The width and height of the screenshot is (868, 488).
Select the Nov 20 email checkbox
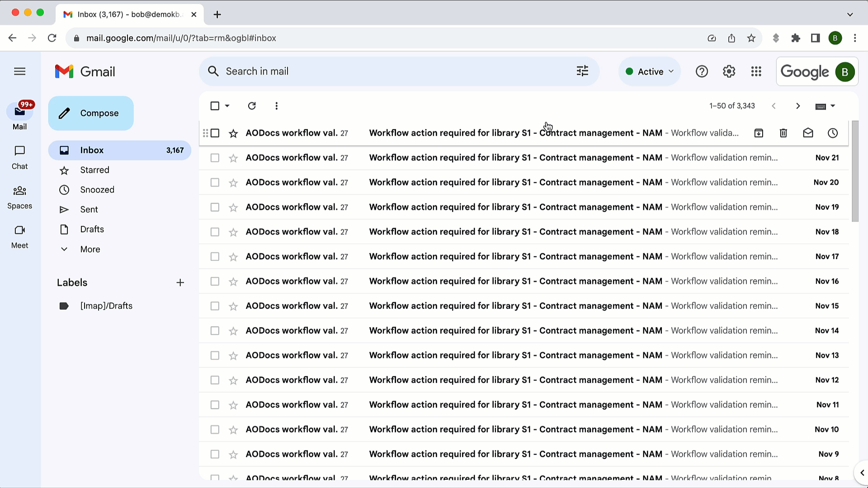tap(215, 182)
